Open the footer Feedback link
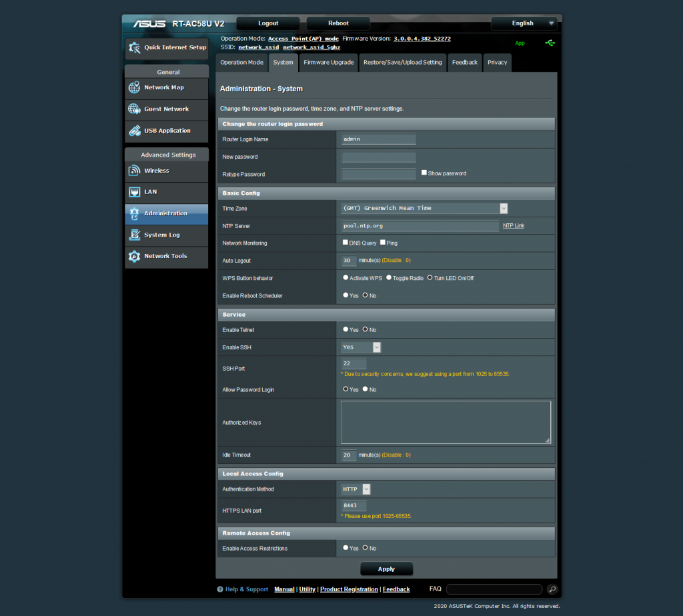This screenshot has height=616, width=683. 396,589
